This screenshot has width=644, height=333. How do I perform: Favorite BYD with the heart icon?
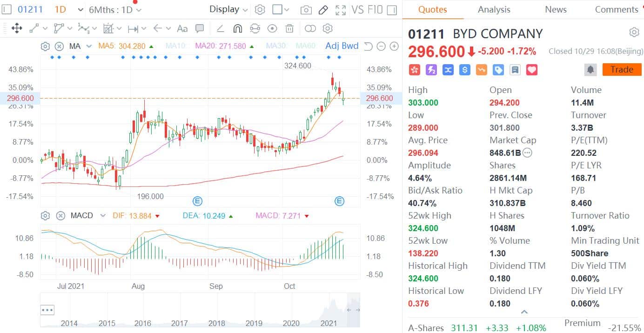pos(532,69)
